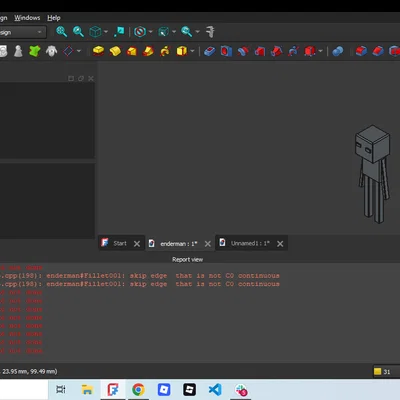Image resolution: width=400 pixels, height=400 pixels.
Task: Click the Fit All zoom icon
Action: coord(61,32)
